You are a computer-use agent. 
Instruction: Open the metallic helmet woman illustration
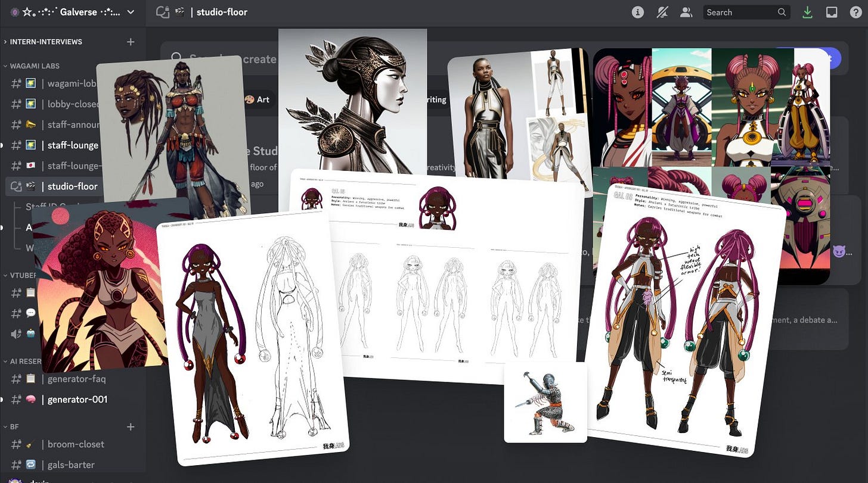pyautogui.click(x=353, y=101)
